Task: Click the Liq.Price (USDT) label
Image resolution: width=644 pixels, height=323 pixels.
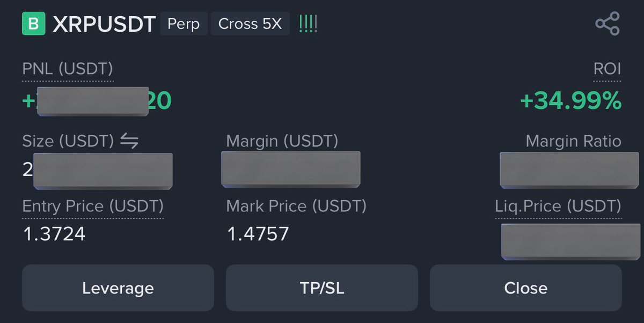Action: click(x=558, y=206)
